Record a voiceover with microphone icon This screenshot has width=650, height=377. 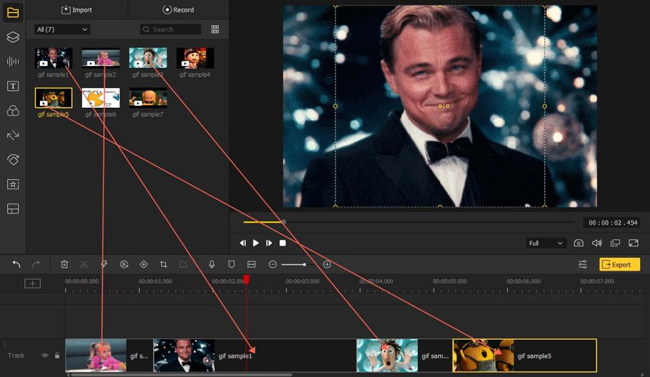[212, 264]
